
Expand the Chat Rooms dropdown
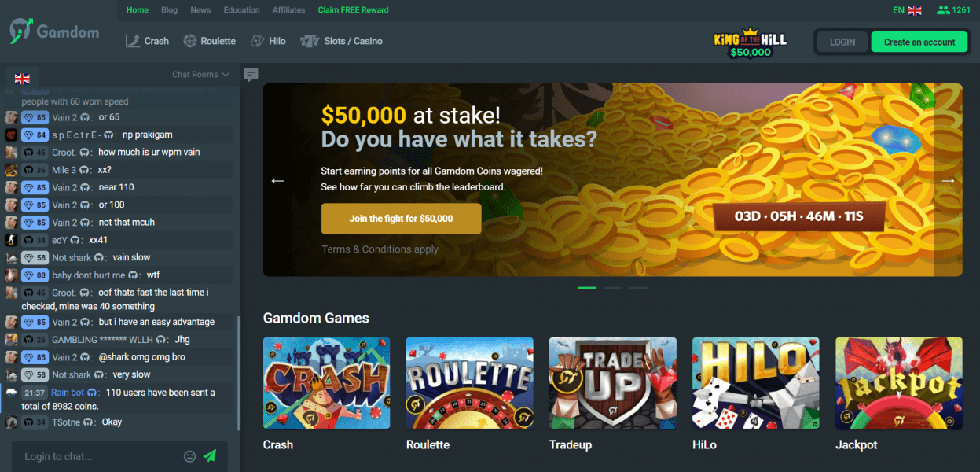(200, 75)
